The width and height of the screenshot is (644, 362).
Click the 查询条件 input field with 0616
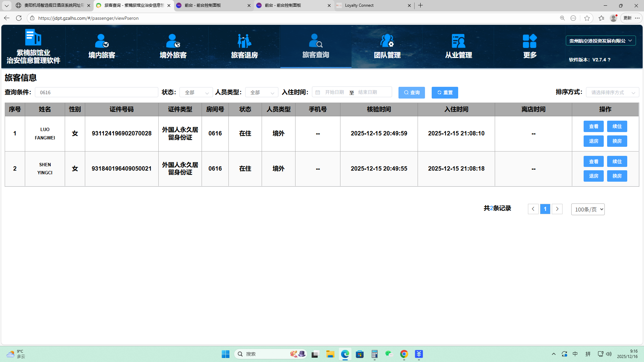pyautogui.click(x=96, y=93)
